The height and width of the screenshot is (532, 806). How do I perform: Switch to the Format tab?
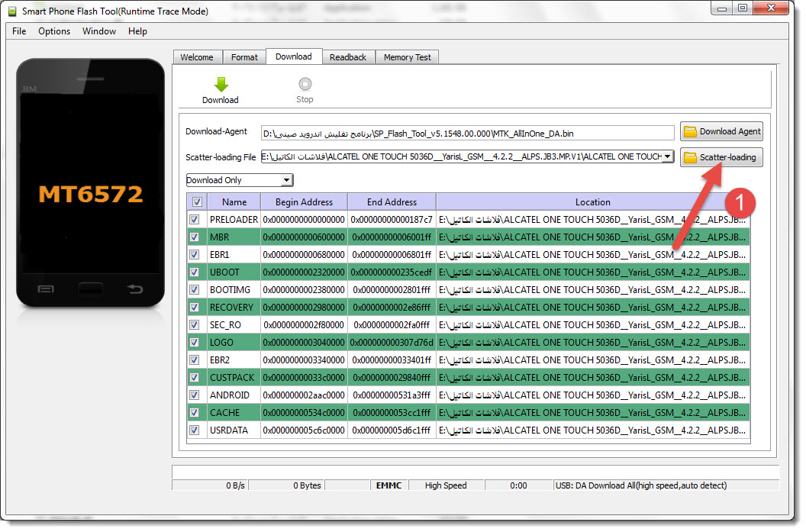(x=244, y=57)
